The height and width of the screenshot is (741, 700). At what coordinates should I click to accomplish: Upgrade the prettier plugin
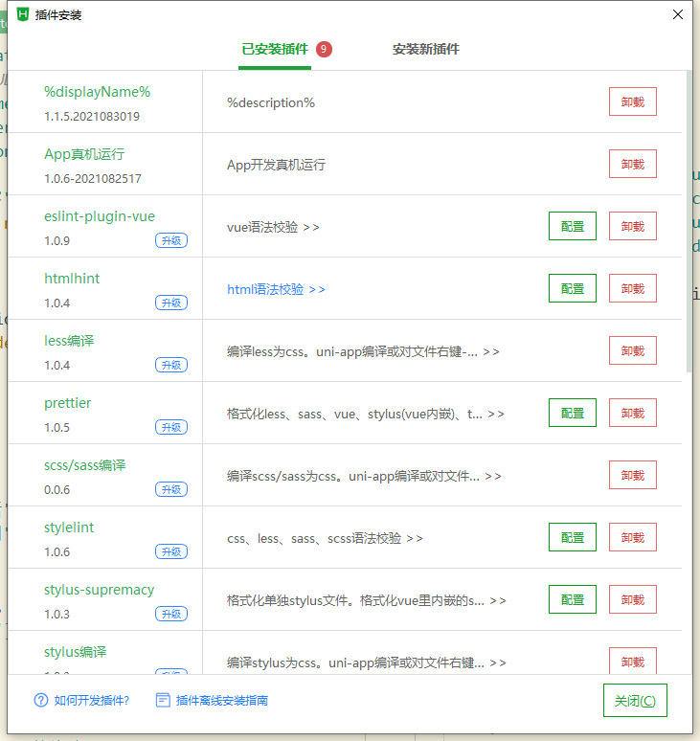(171, 427)
